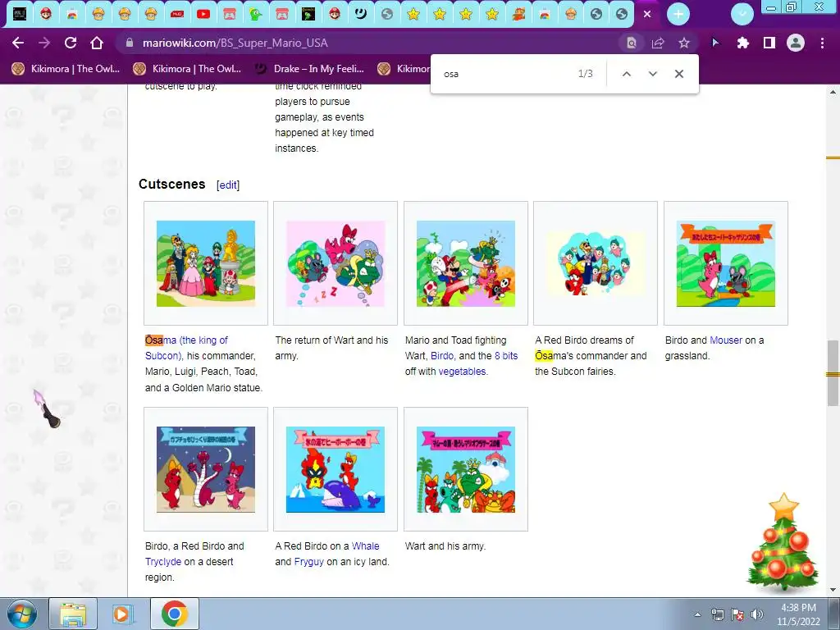Switch to the pixel Mario sprite tab
The height and width of the screenshot is (630, 840).
click(518, 15)
